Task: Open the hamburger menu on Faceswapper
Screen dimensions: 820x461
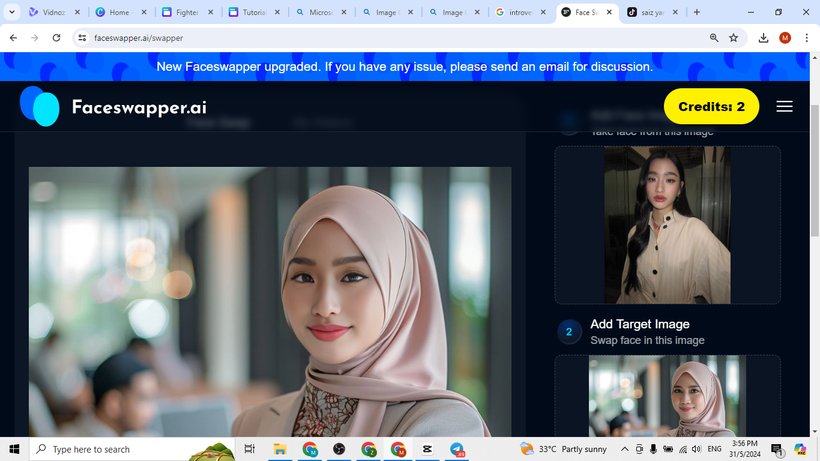Action: point(784,107)
